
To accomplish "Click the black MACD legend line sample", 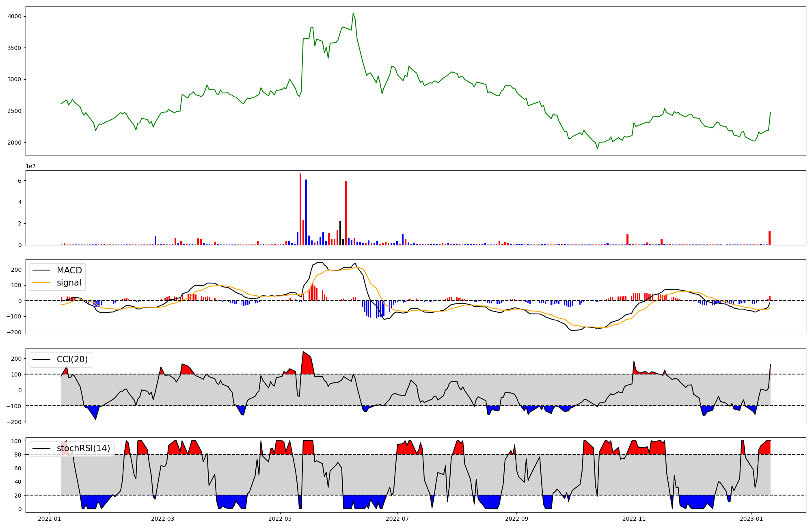I will tap(41, 270).
